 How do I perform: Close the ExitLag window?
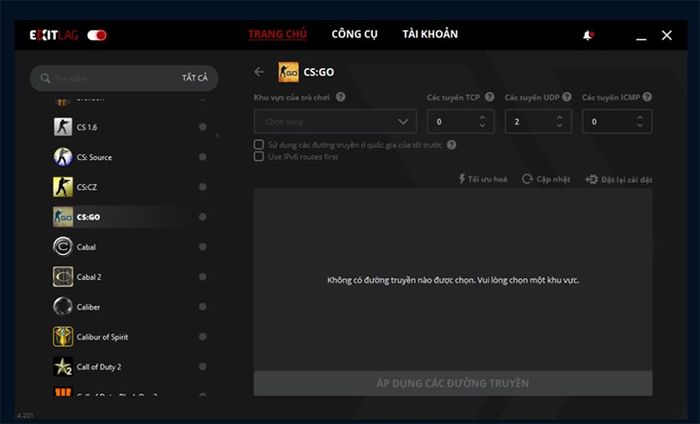tap(667, 35)
